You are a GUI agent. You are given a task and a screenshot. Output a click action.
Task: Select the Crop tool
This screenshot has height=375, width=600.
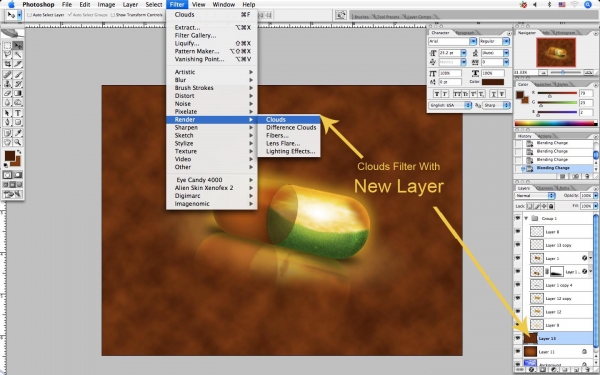[7, 64]
